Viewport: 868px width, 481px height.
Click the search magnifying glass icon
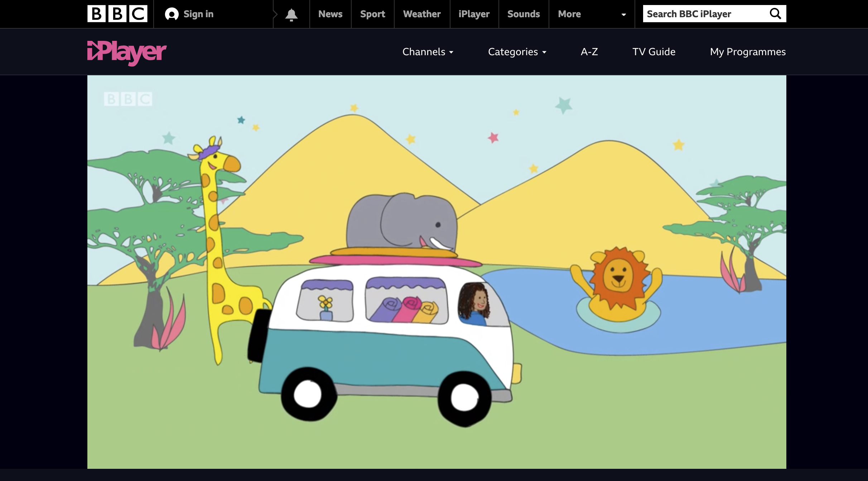pyautogui.click(x=775, y=14)
